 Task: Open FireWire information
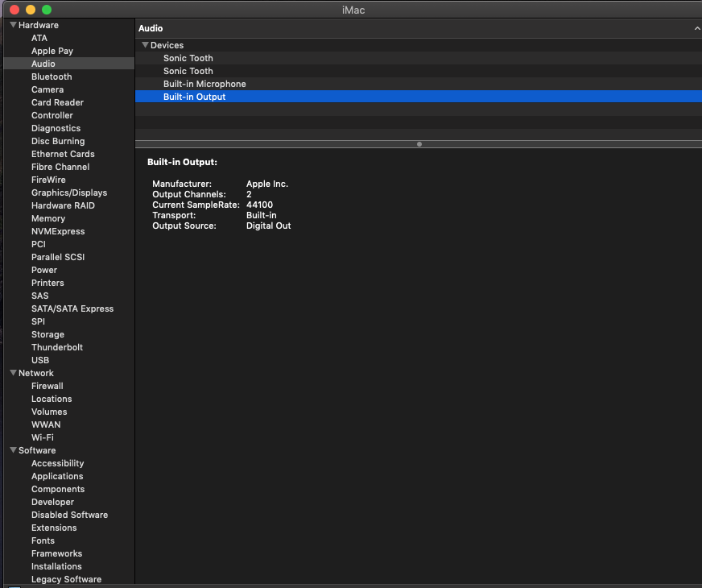coord(48,180)
